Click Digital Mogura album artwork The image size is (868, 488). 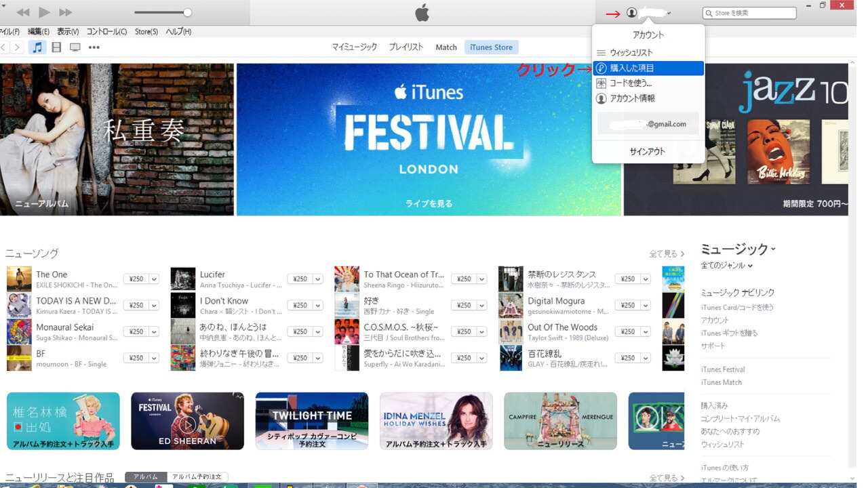pyautogui.click(x=511, y=306)
